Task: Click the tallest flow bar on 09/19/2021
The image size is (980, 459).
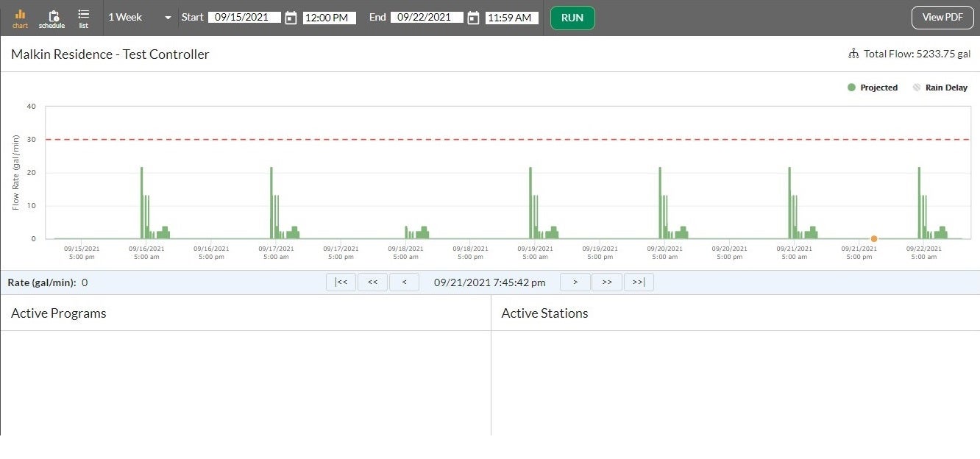Action: (530, 202)
